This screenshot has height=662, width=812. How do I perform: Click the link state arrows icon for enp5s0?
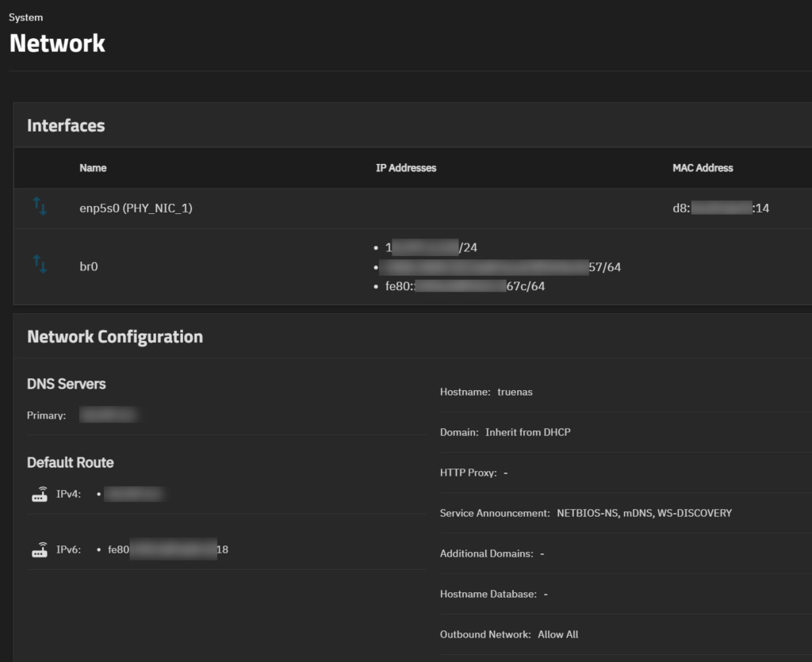[40, 206]
